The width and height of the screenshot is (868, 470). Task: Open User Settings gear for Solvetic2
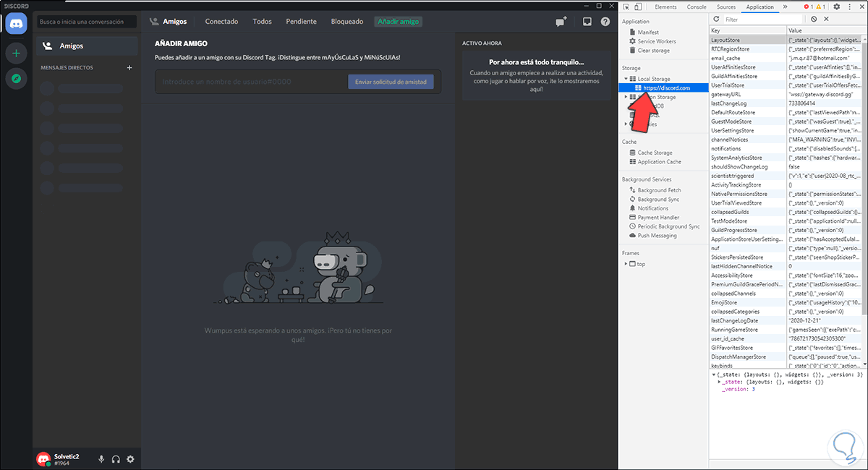130,459
